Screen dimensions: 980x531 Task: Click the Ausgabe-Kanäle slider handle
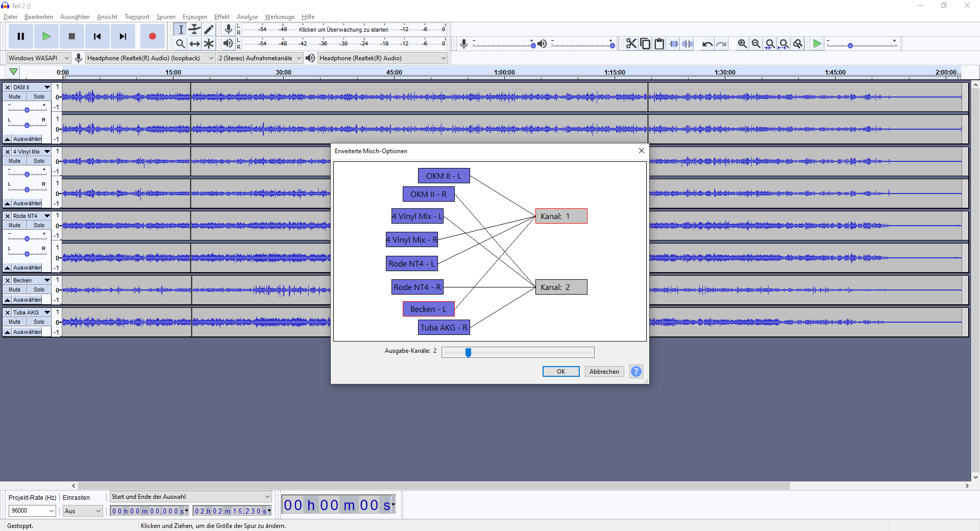(468, 352)
